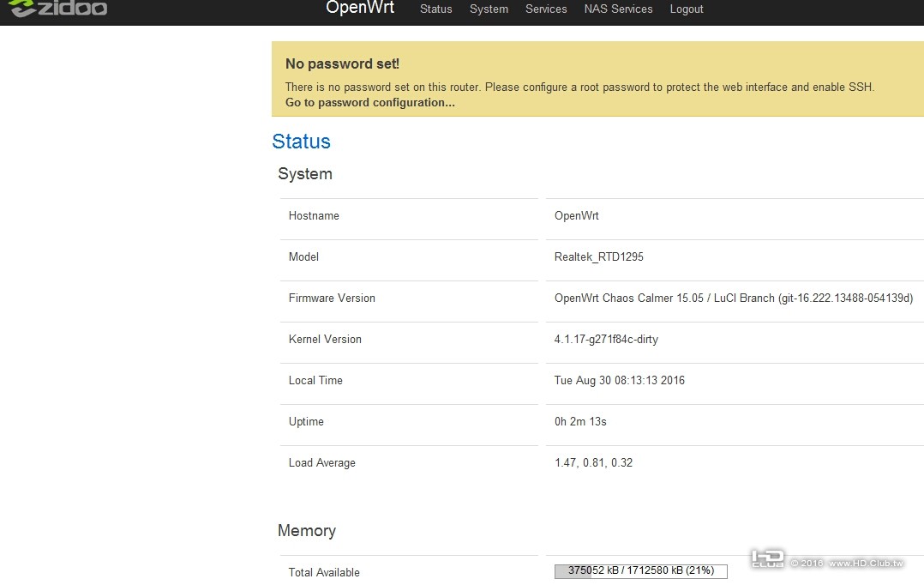Screen dimensions: 924x585
Task: Click the Total Available memory progress bar
Action: click(x=640, y=571)
